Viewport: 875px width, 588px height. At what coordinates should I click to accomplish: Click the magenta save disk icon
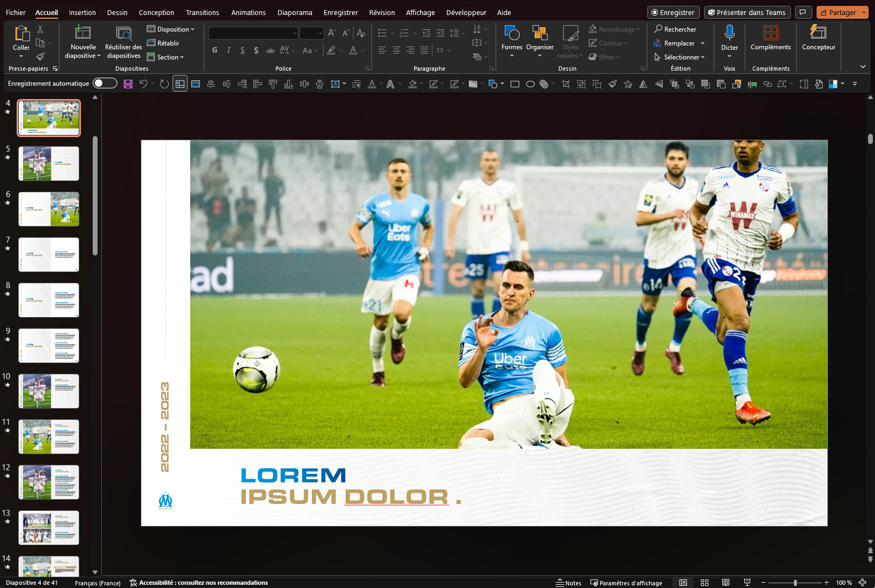coord(128,84)
